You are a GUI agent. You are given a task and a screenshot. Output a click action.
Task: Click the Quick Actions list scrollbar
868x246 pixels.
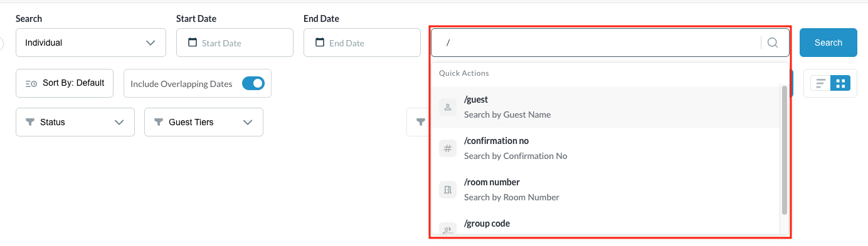(784, 150)
